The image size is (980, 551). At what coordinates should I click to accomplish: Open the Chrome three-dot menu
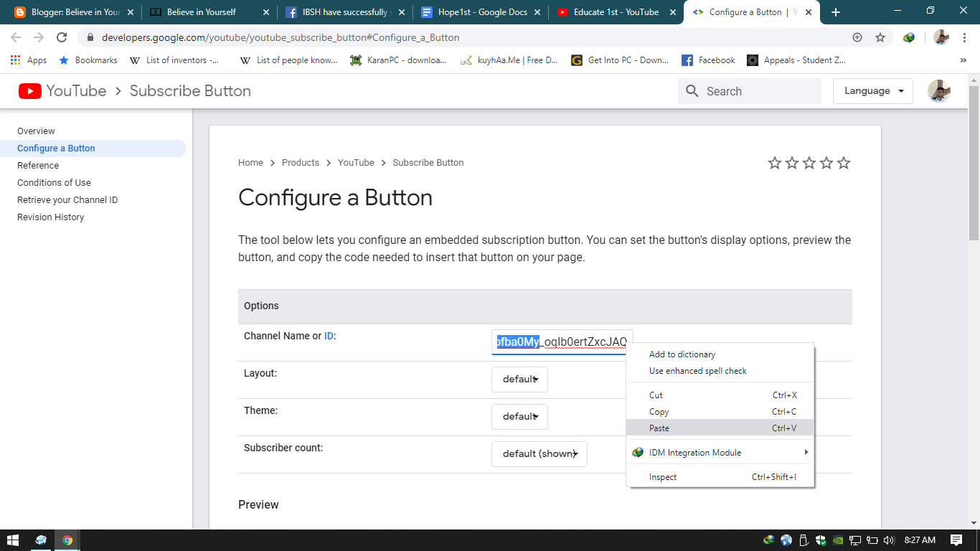pyautogui.click(x=966, y=37)
